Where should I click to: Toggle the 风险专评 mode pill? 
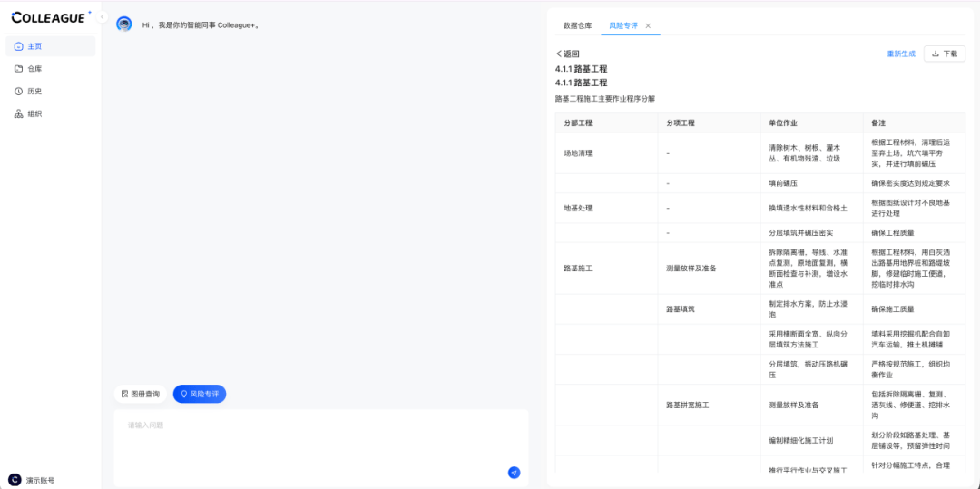200,394
